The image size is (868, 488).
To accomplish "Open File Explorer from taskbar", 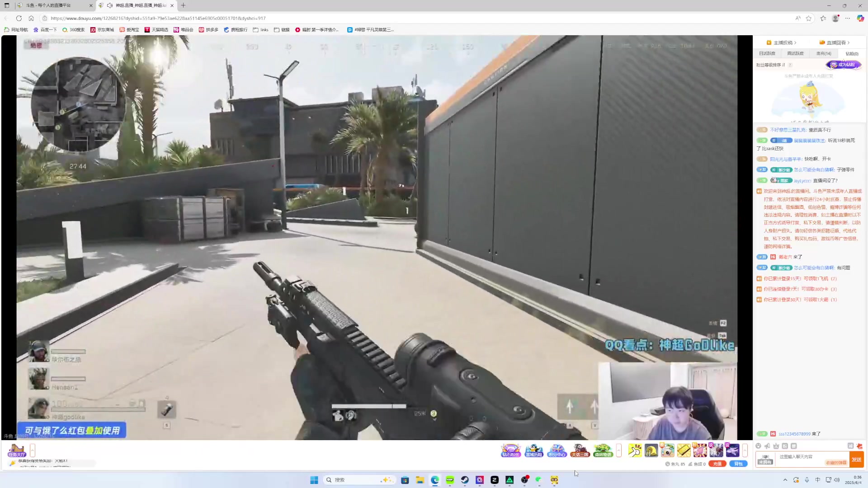I will [420, 480].
